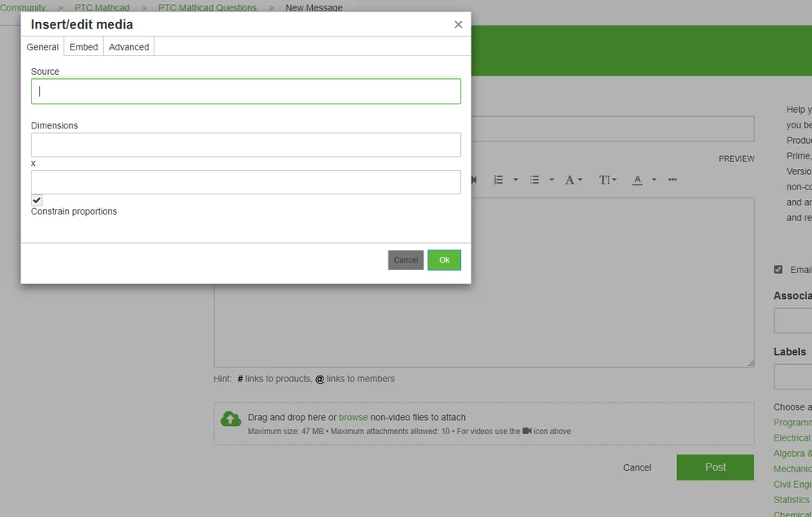Screen dimensions: 812x517
Task: Select the Algebra label link
Action: pyautogui.click(x=792, y=454)
